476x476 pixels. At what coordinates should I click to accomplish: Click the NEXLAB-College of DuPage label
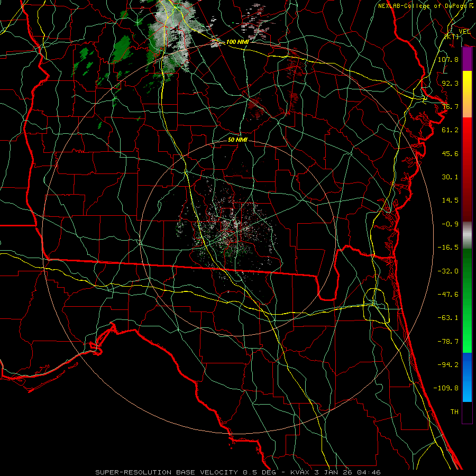click(423, 6)
